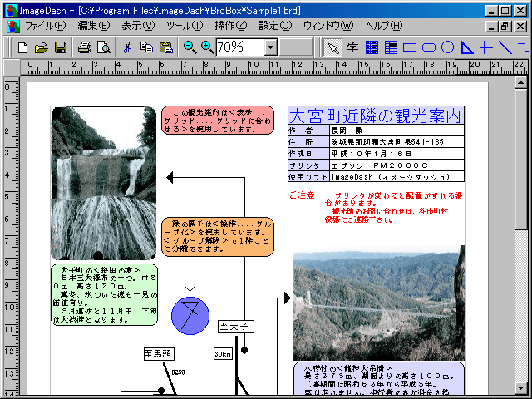The height and width of the screenshot is (399, 532).
Task: Open the ファイル(F) menu
Action: pos(45,26)
